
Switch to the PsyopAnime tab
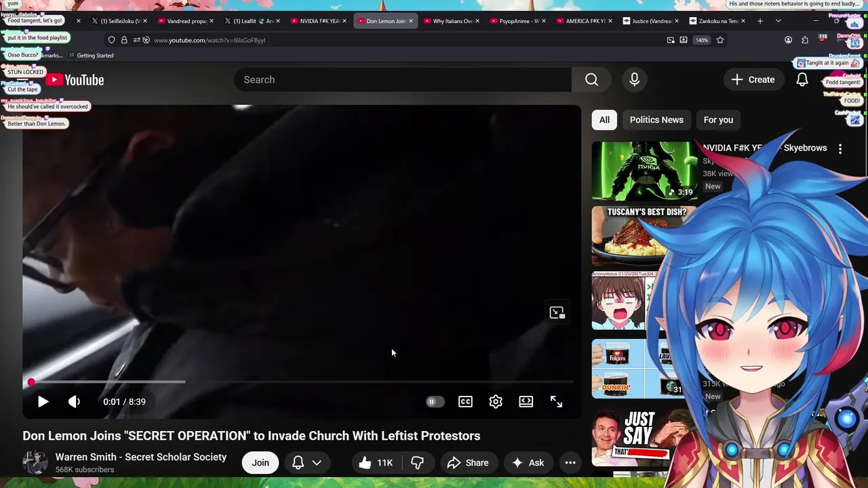(517, 21)
